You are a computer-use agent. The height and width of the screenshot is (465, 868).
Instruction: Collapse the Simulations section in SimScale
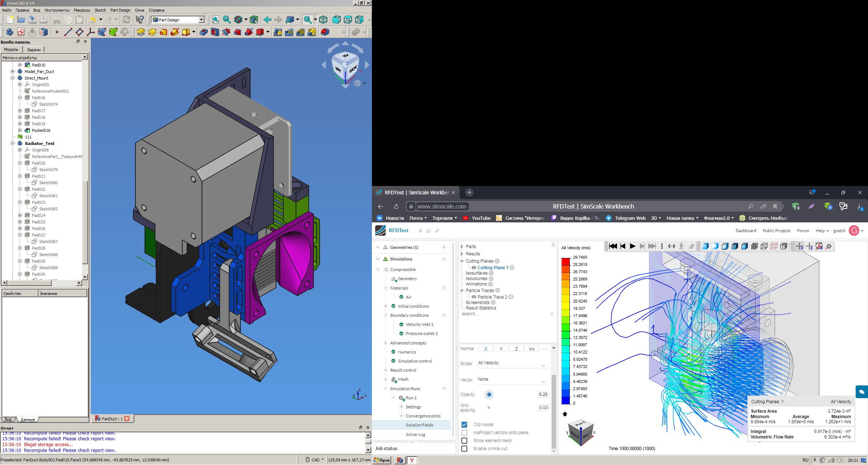(378, 259)
